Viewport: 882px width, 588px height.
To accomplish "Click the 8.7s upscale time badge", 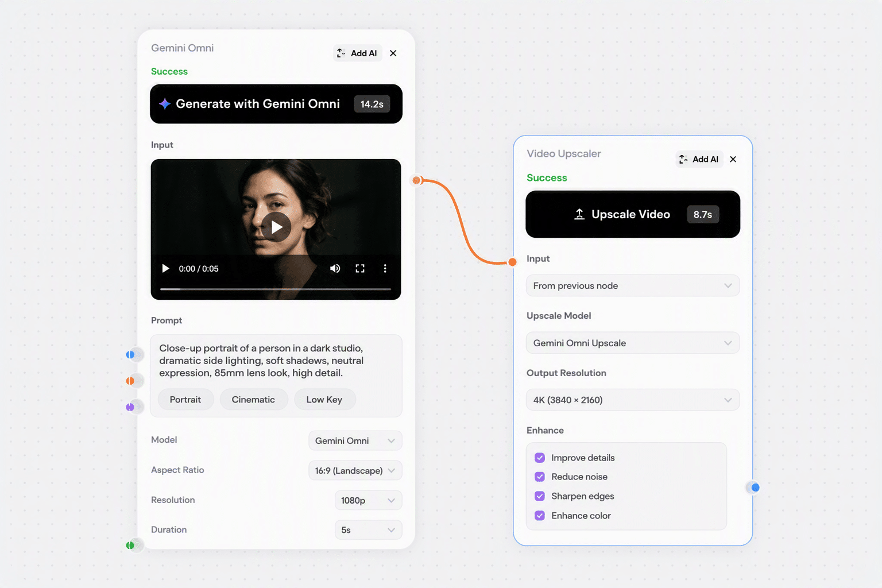I will point(703,215).
